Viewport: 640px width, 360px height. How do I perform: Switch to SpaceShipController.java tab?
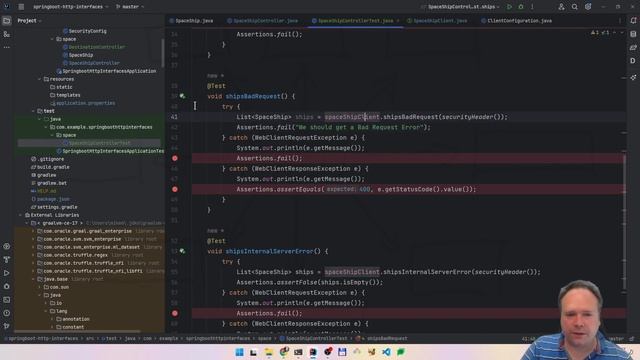pyautogui.click(x=262, y=20)
